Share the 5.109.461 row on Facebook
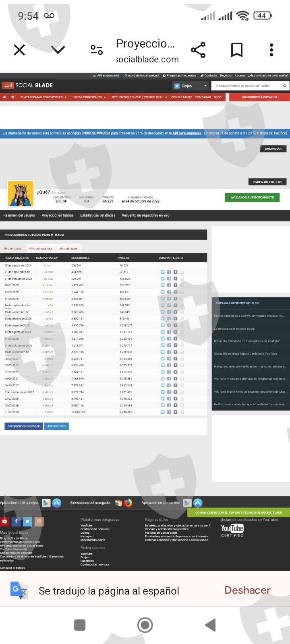The image size is (290, 644). tap(169, 332)
